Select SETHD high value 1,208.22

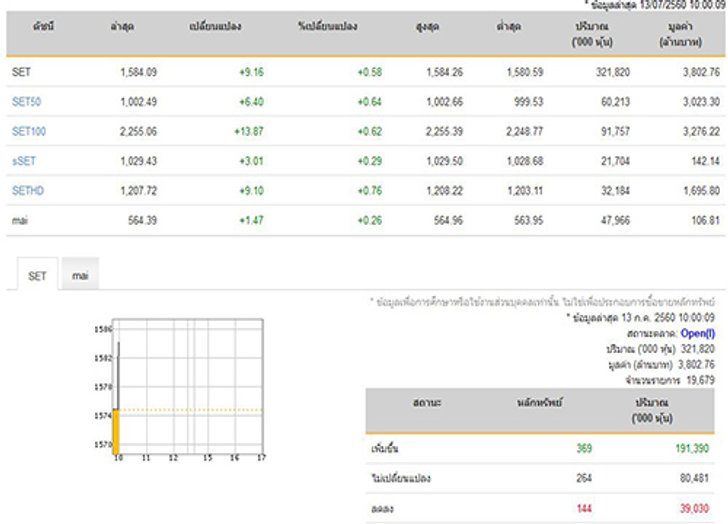(444, 191)
